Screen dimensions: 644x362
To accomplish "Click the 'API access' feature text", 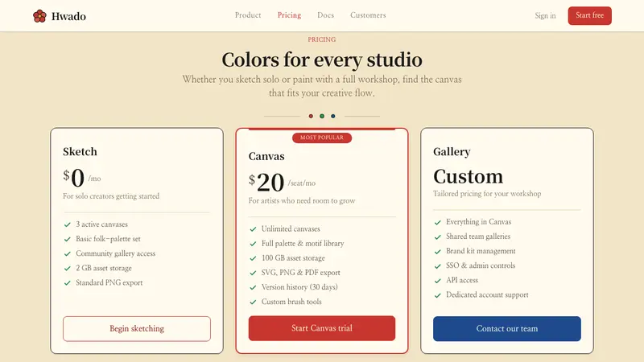I will click(x=462, y=280).
